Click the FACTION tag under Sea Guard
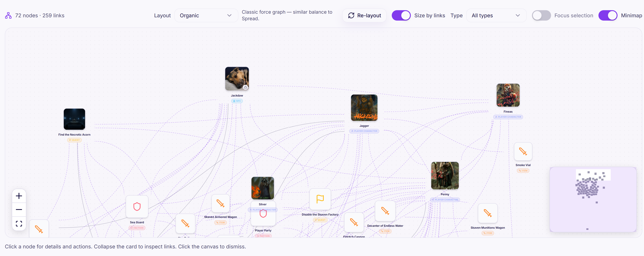The width and height of the screenshot is (644, 256). click(x=137, y=228)
